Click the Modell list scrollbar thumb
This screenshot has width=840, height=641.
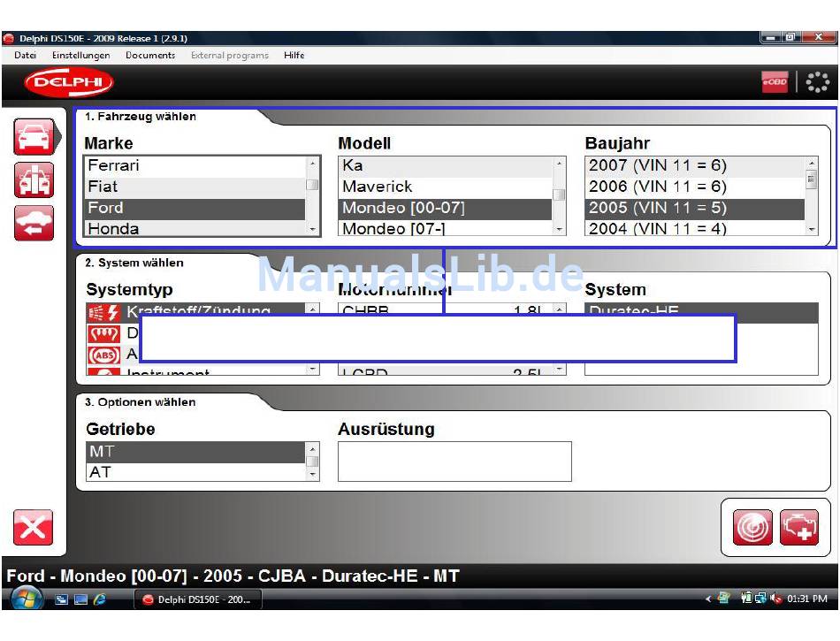pyautogui.click(x=559, y=195)
